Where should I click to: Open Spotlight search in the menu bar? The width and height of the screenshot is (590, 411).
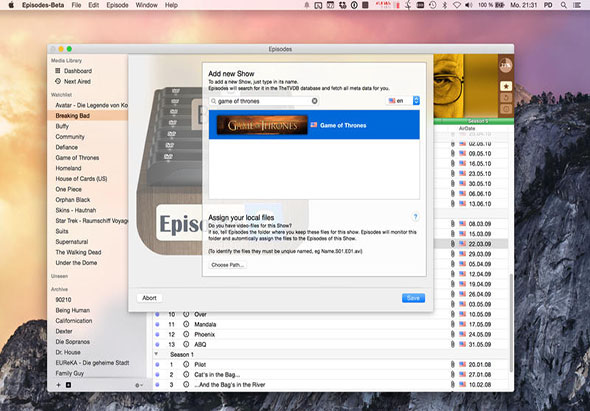[563, 5]
